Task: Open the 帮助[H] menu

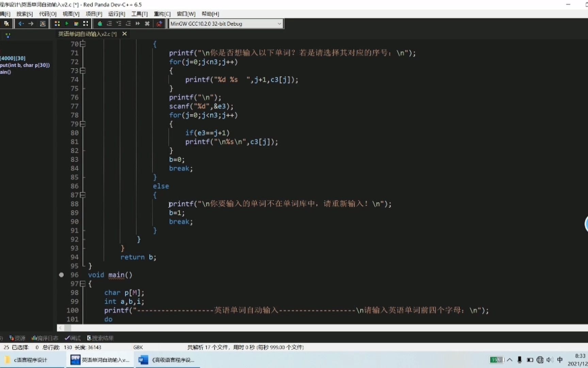Action: click(210, 14)
